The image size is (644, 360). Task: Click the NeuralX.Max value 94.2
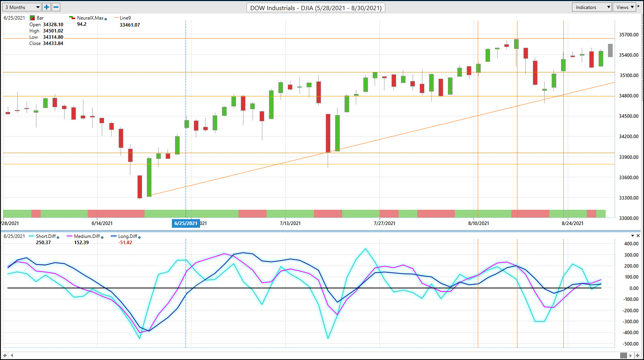point(82,24)
